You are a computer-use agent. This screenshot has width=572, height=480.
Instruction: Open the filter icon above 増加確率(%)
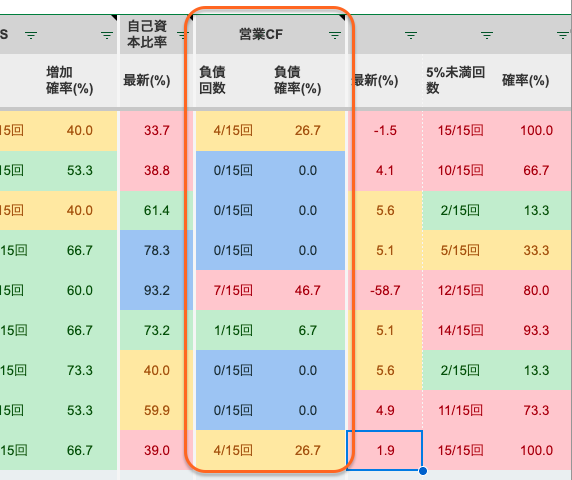107,35
